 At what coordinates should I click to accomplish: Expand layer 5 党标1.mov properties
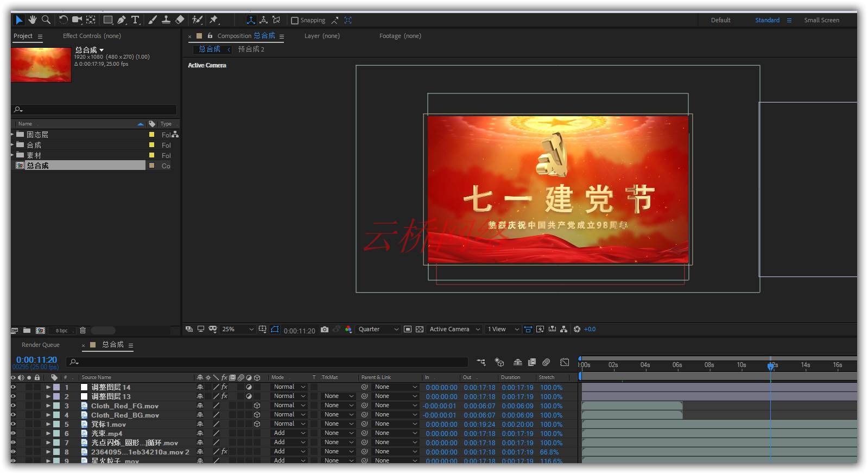point(48,424)
